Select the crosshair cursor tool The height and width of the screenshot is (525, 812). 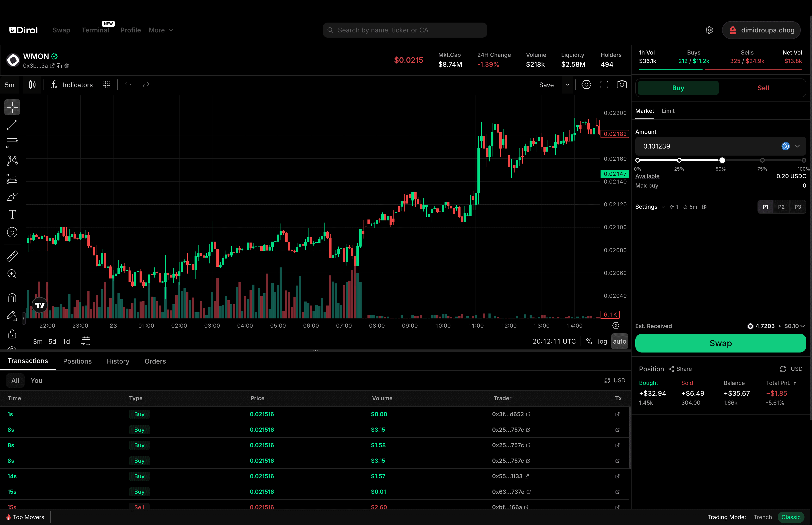point(12,107)
